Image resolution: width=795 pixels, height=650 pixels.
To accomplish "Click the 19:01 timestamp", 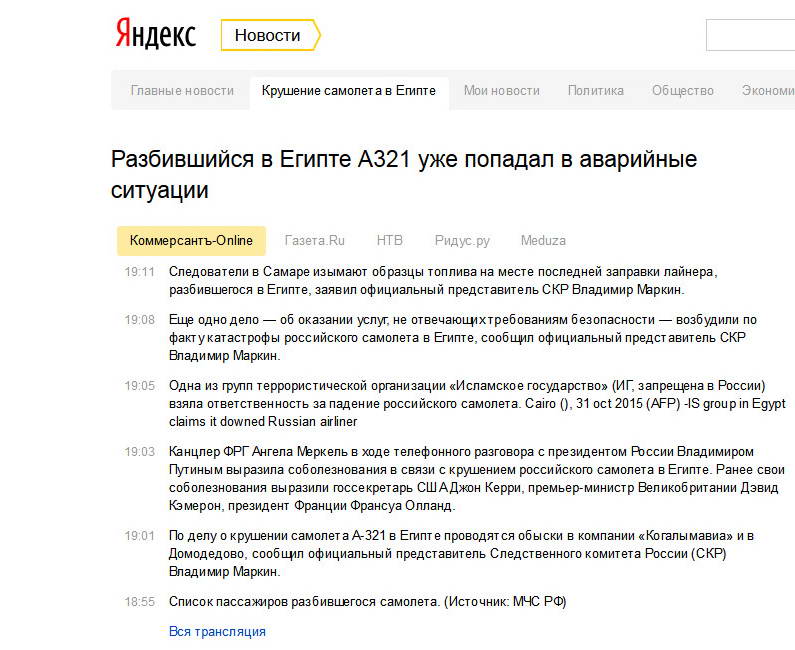I will pos(139,536).
